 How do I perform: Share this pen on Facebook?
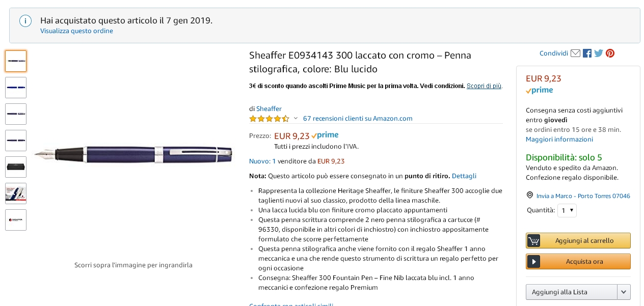coord(587,53)
